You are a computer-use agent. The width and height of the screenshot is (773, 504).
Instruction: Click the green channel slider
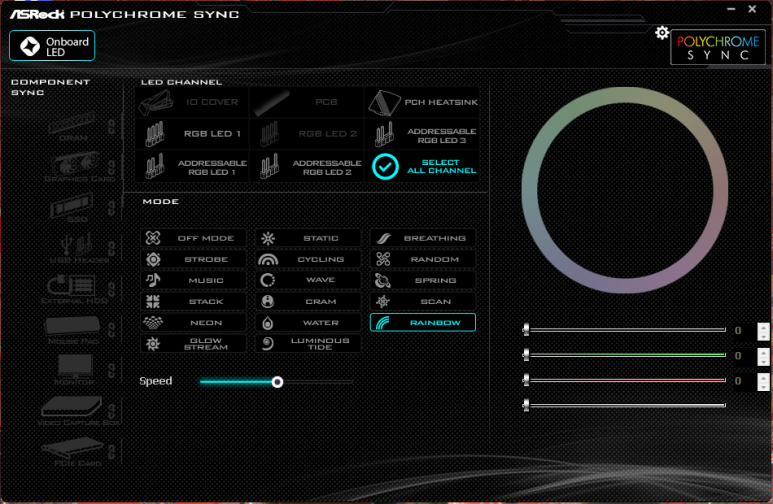click(625, 355)
